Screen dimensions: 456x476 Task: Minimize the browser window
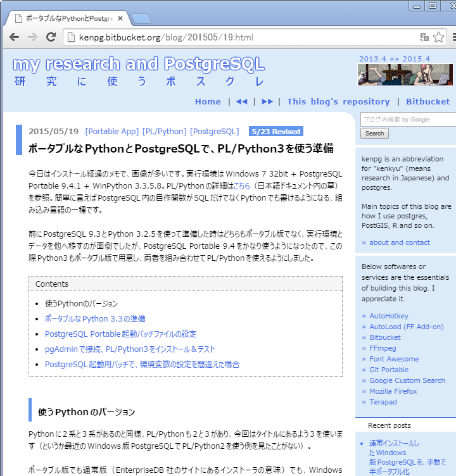[417, 6]
